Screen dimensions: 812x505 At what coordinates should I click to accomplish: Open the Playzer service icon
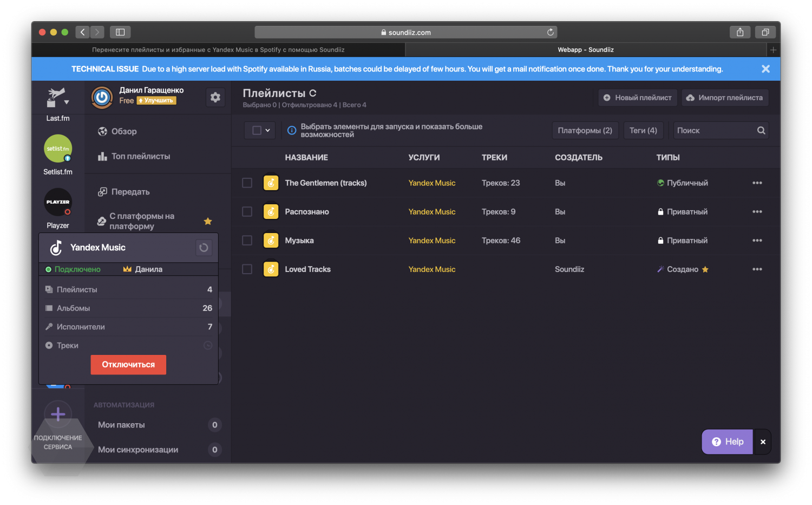[x=58, y=202]
